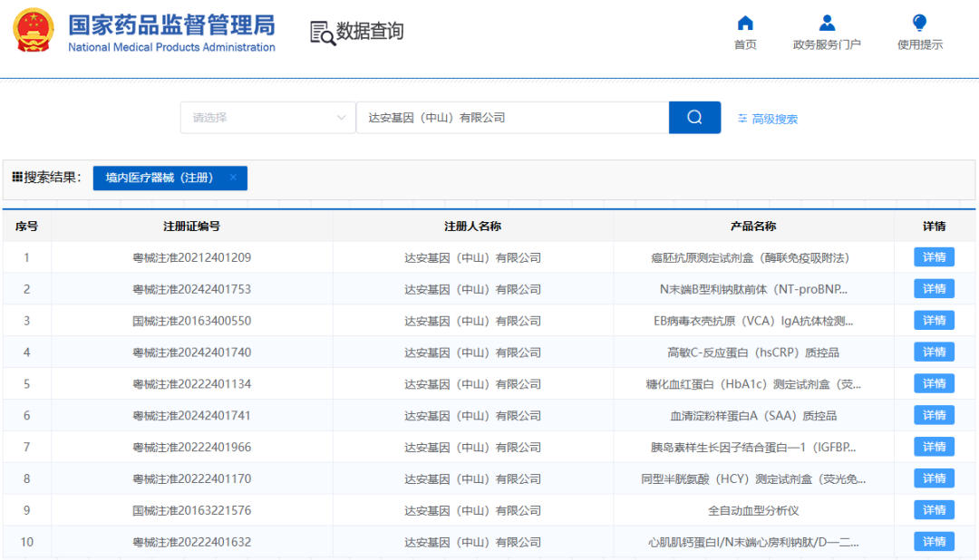Click 详情 button for row 10
979x560 pixels.
pyautogui.click(x=934, y=541)
